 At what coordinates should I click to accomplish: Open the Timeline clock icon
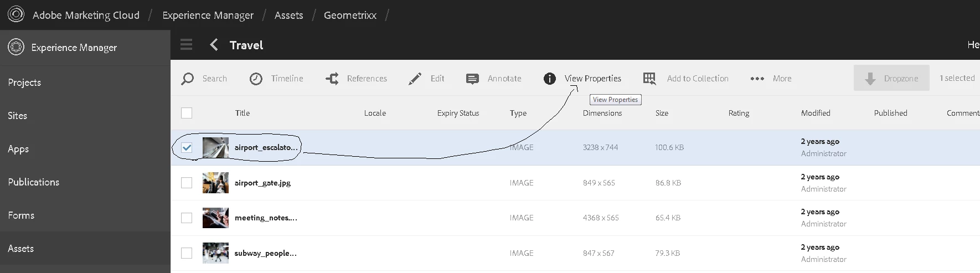pyautogui.click(x=256, y=79)
